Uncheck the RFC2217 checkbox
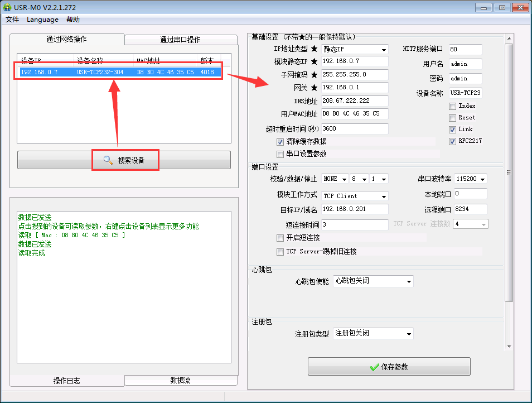532x403 pixels. pyautogui.click(x=453, y=141)
